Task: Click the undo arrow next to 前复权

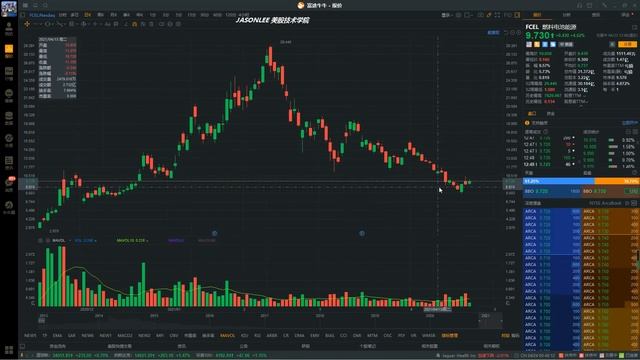Action: tap(506, 32)
